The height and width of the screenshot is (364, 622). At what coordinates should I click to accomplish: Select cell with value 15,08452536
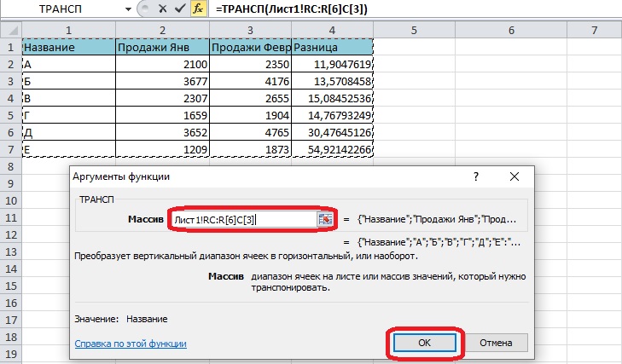pos(332,98)
